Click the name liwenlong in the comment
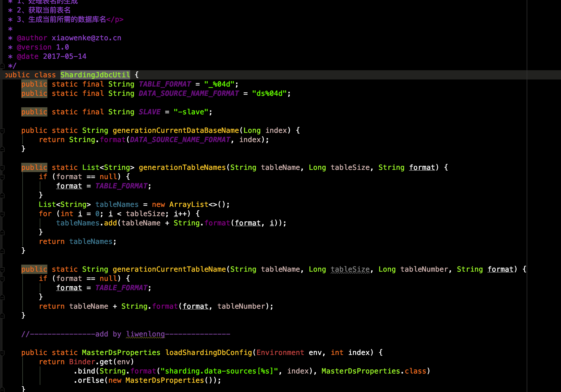 tap(145, 334)
